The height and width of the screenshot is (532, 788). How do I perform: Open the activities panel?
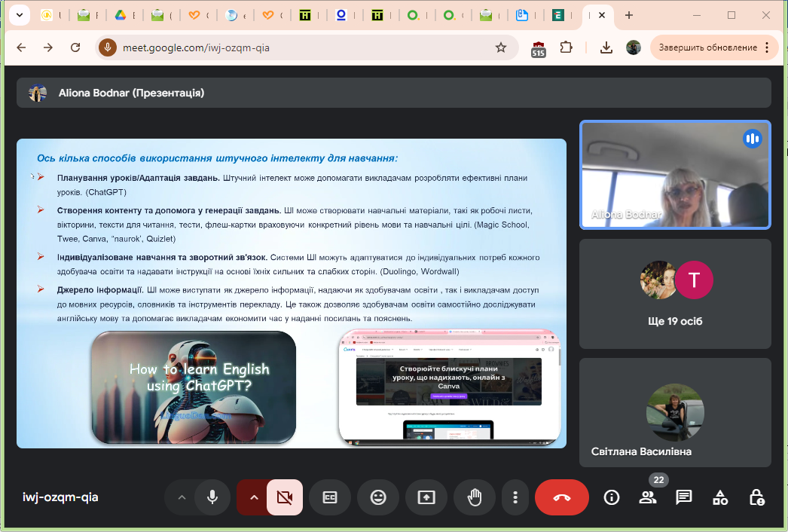tap(720, 497)
